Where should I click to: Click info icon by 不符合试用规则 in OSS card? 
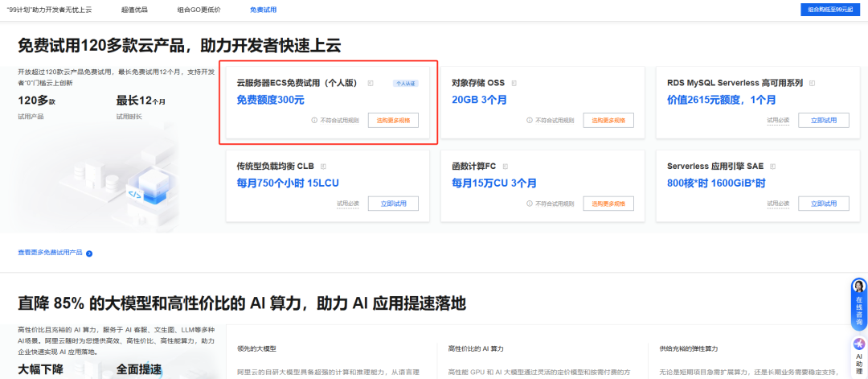point(529,120)
